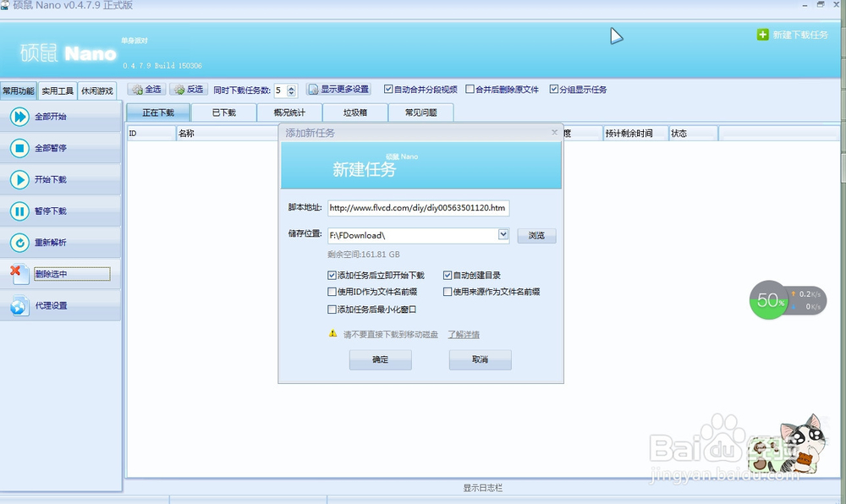Select the 休闲游戏 sidebar tab
This screenshot has width=846, height=504.
(x=97, y=90)
